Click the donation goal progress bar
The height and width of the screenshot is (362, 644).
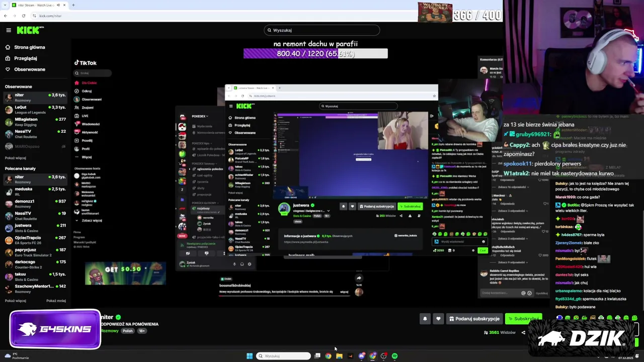pyautogui.click(x=315, y=54)
